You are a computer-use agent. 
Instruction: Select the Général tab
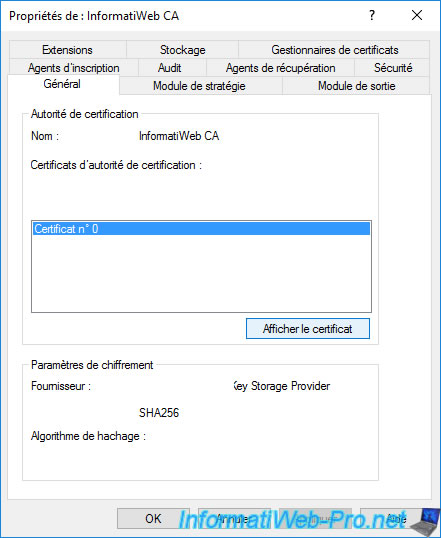(62, 84)
